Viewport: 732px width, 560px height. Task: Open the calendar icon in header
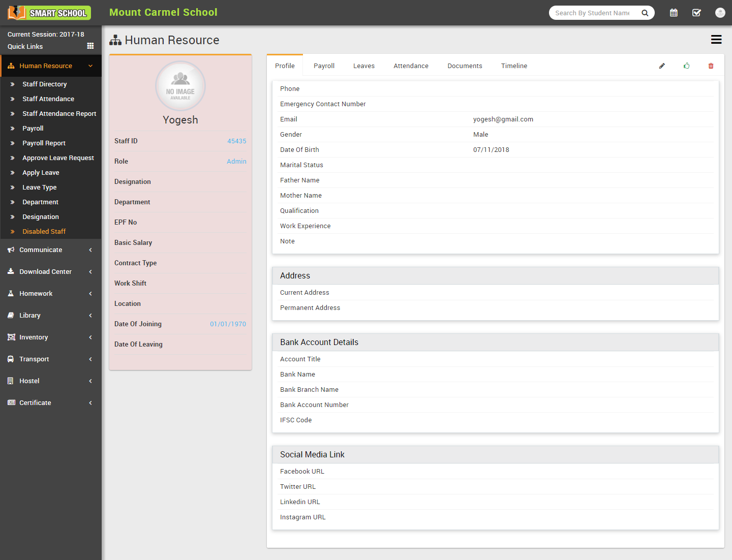pyautogui.click(x=674, y=13)
